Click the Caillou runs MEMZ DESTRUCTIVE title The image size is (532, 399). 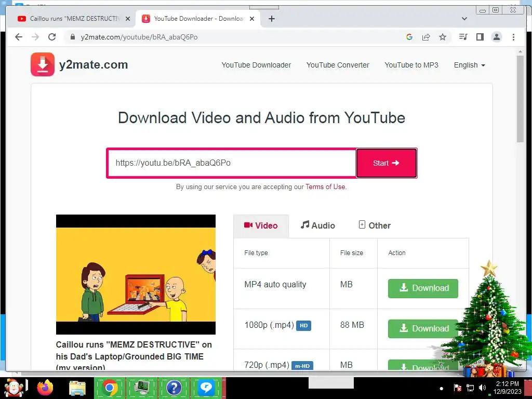[134, 355]
